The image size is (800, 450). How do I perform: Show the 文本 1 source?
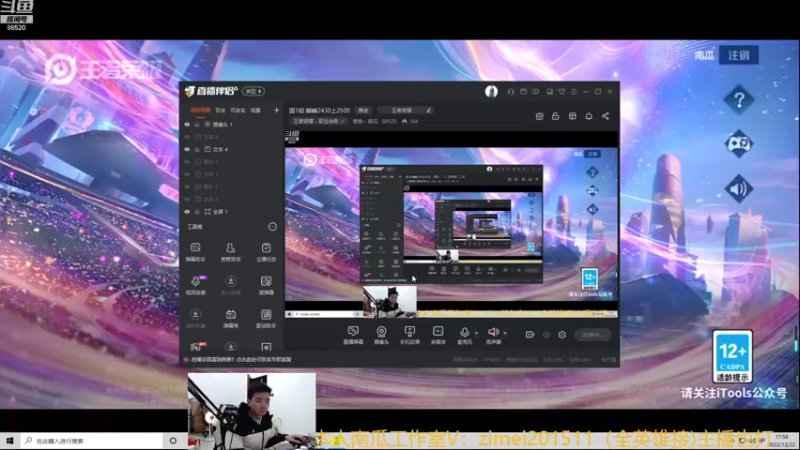(187, 174)
